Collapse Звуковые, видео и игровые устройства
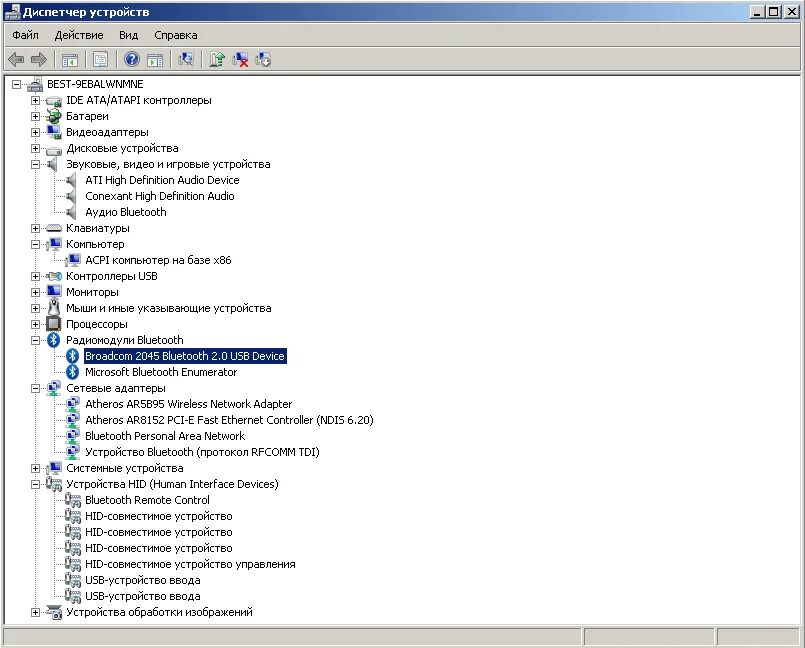Viewport: 805px width, 648px height. [x=35, y=164]
